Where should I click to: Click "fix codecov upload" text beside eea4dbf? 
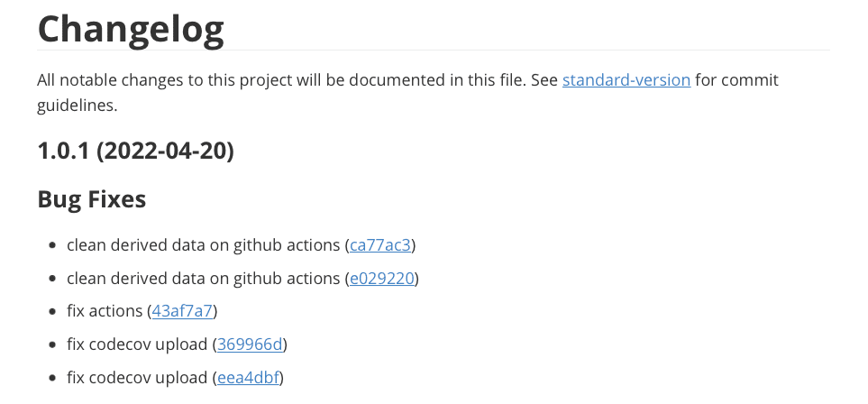pos(137,377)
